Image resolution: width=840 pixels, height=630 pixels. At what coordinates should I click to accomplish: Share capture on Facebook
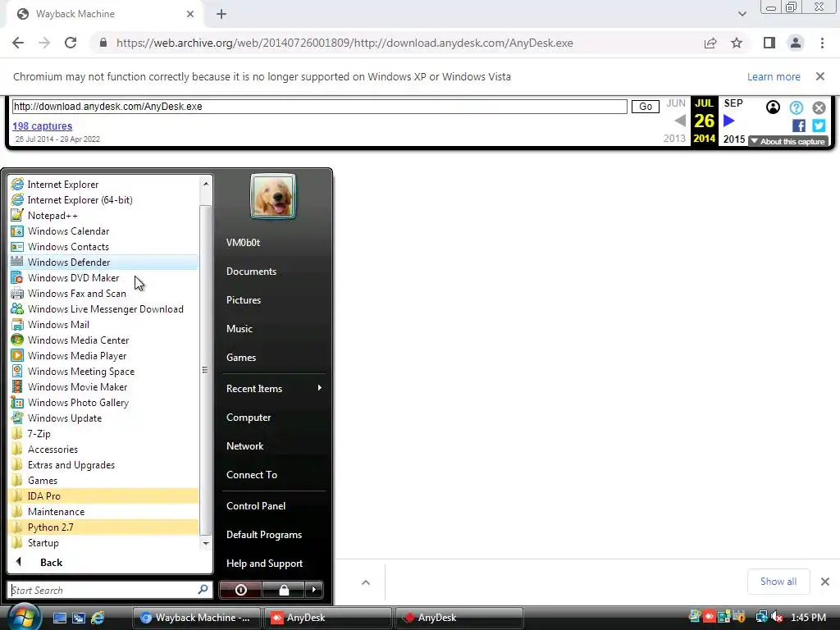pos(798,126)
